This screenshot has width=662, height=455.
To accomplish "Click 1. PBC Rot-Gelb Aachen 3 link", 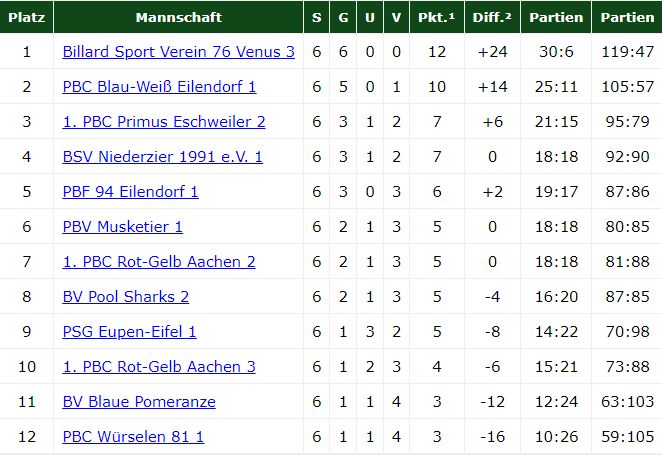I will click(159, 367).
